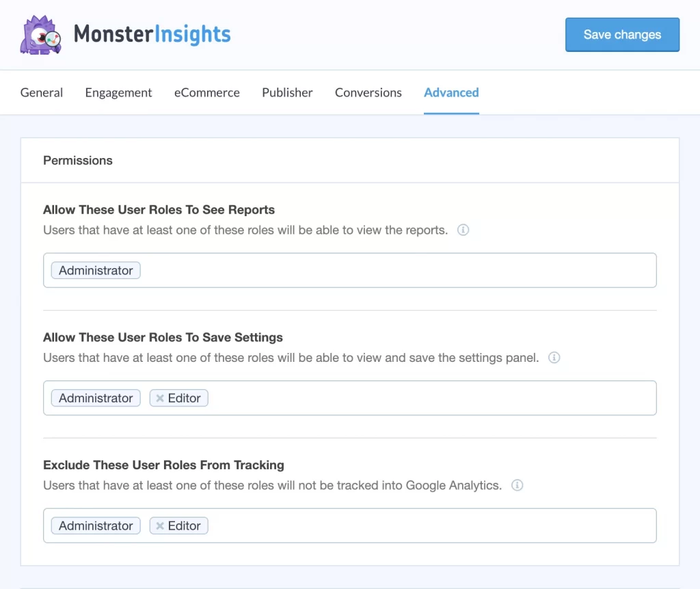Select the Advanced tab

click(x=450, y=92)
